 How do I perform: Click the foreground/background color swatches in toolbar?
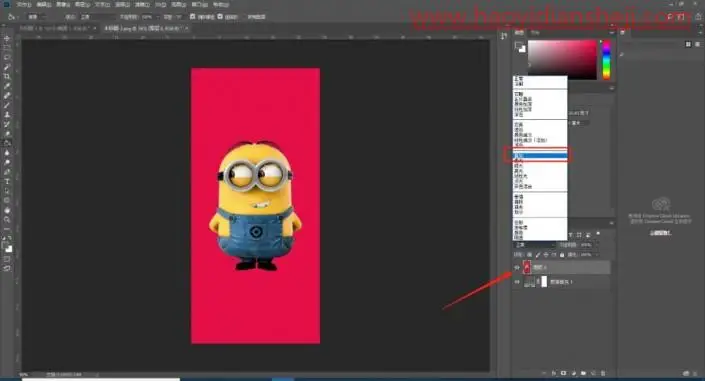pyautogui.click(x=7, y=247)
